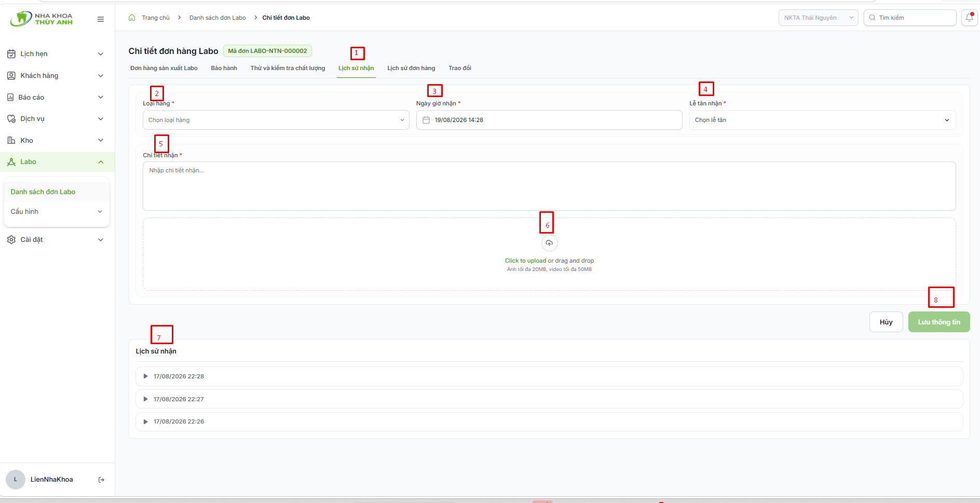Click the Hủy button
Image resolution: width=980 pixels, height=503 pixels.
(886, 322)
